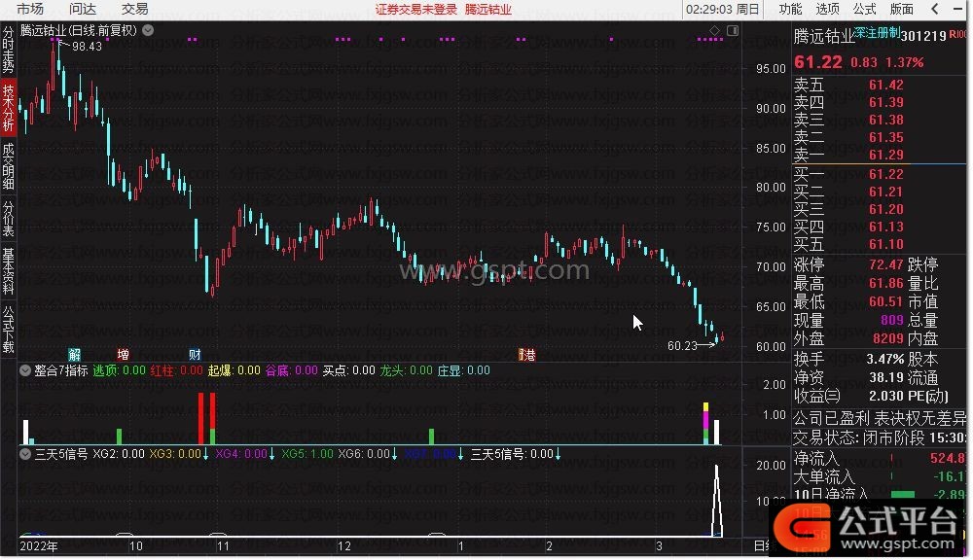Click the 谷底 indicator value
The image size is (973, 560).
[292, 370]
